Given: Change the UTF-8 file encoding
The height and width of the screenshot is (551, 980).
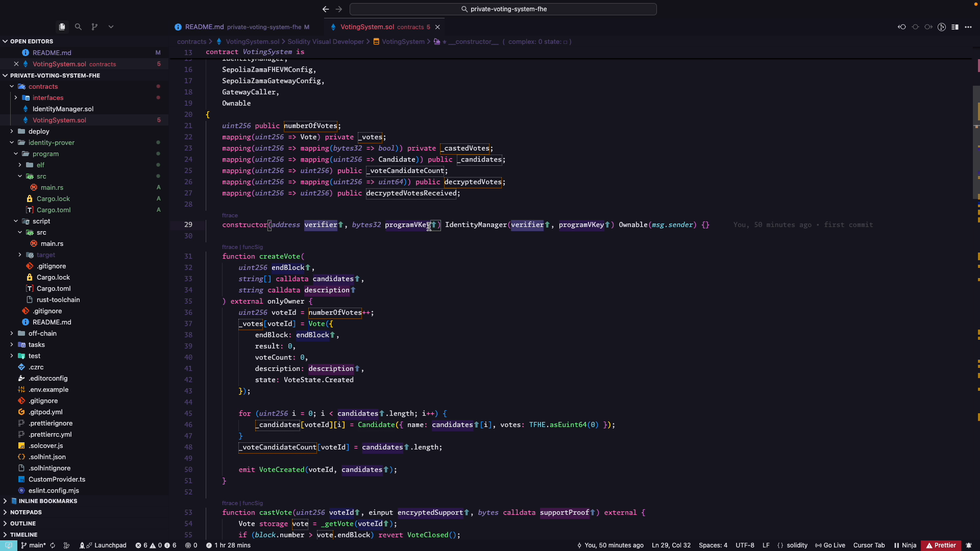Looking at the screenshot, I should [745, 545].
